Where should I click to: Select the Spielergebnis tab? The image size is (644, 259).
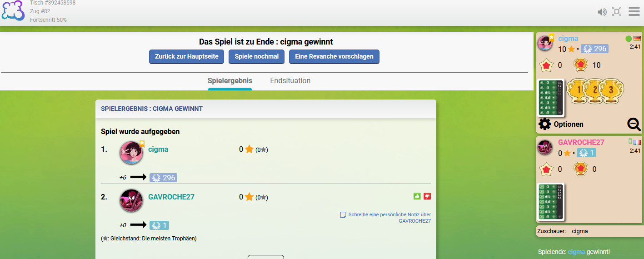point(230,81)
